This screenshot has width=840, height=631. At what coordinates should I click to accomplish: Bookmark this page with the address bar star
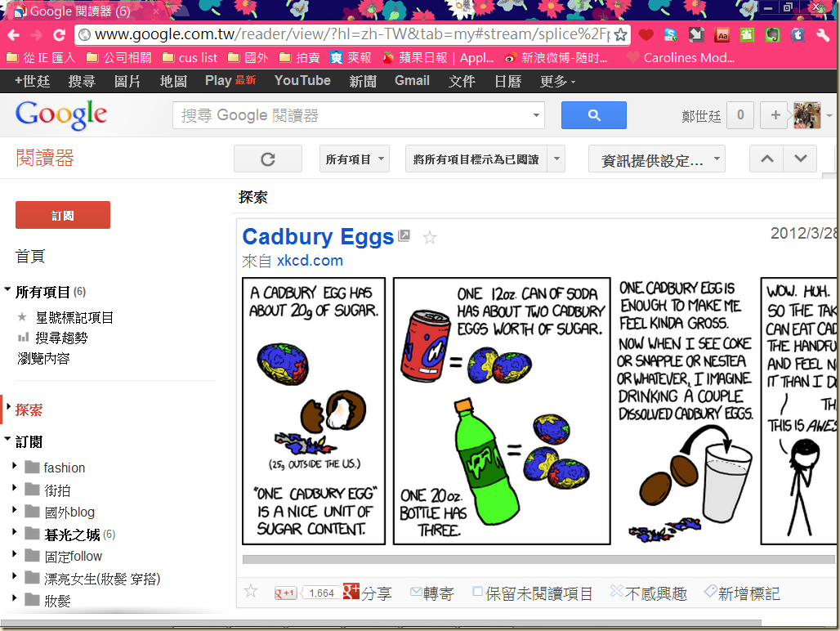point(620,35)
